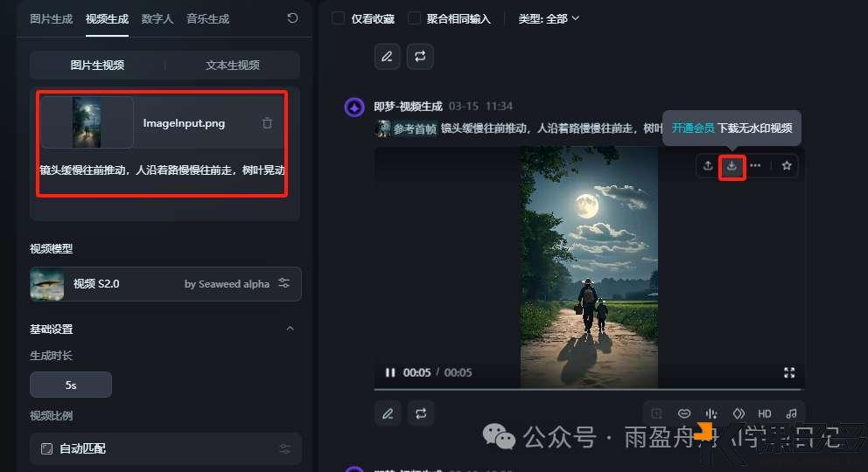Click the 基础设置 heading
This screenshot has height=472, width=868.
tap(51, 329)
